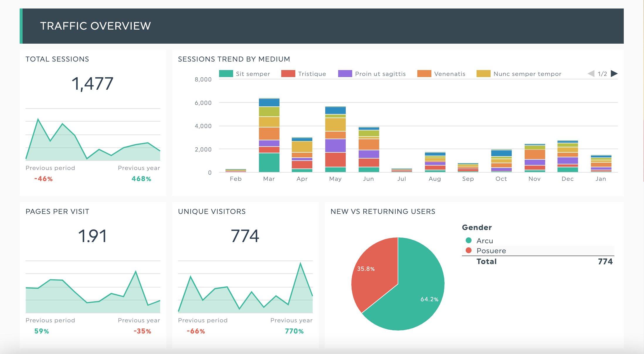Image resolution: width=644 pixels, height=354 pixels.
Task: Click the Venenatis legend swatch
Action: tap(424, 74)
